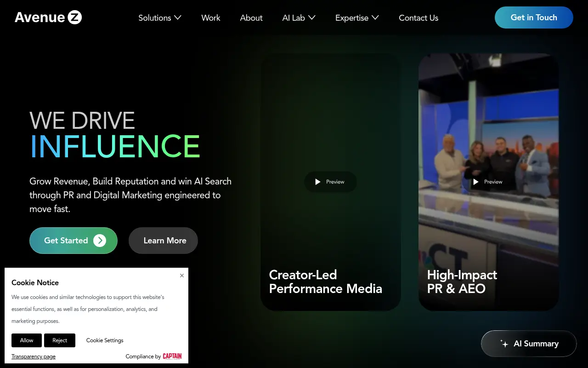Click the INFLUENCE gradient headline
This screenshot has height=368, width=588.
115,146
